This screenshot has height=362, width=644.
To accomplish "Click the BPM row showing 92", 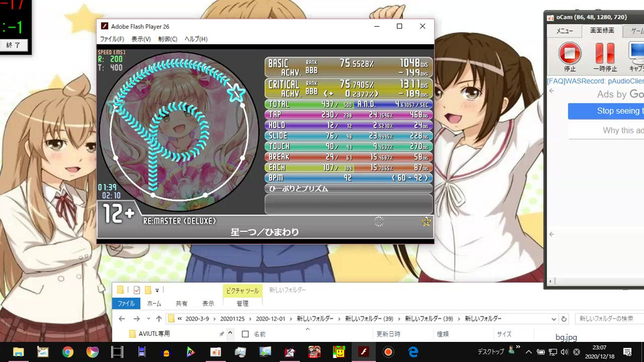I will (348, 178).
